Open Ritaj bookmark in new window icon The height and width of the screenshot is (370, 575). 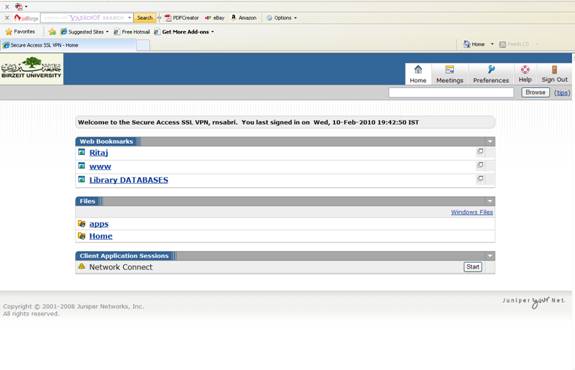(480, 151)
